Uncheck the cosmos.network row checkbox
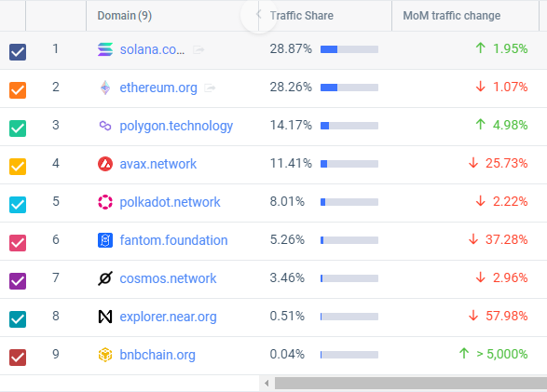Viewport: 547px width, 392px height. pos(18,281)
